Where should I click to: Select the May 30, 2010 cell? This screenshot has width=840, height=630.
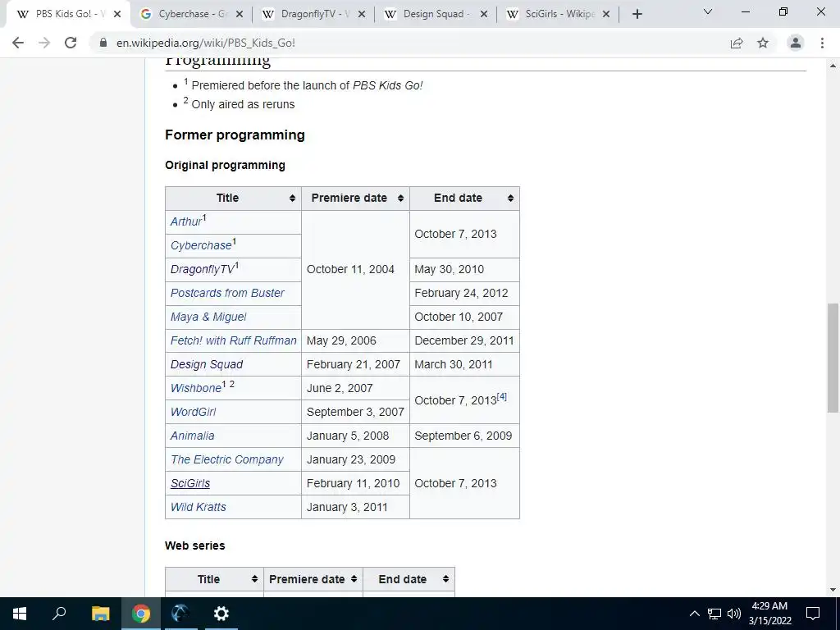(x=464, y=269)
